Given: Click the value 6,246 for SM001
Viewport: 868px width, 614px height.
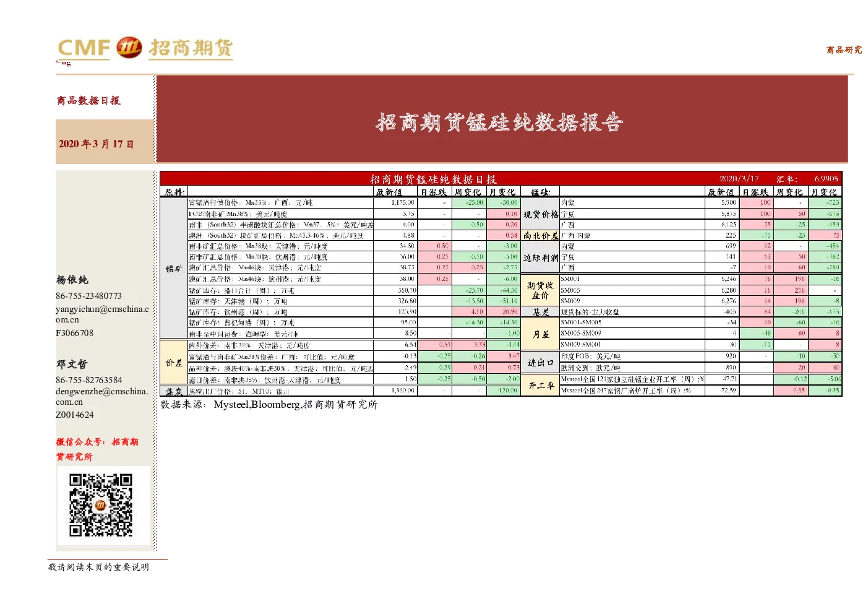Looking at the screenshot, I should click(x=729, y=279).
